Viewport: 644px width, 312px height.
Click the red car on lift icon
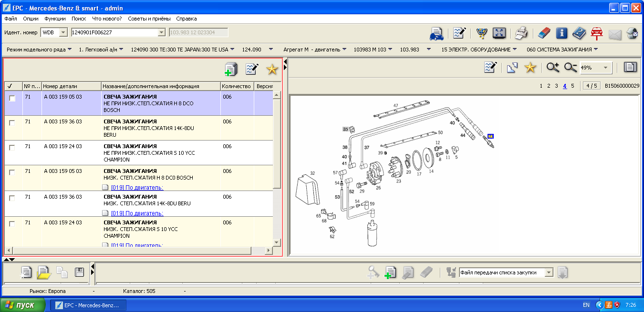(x=597, y=33)
